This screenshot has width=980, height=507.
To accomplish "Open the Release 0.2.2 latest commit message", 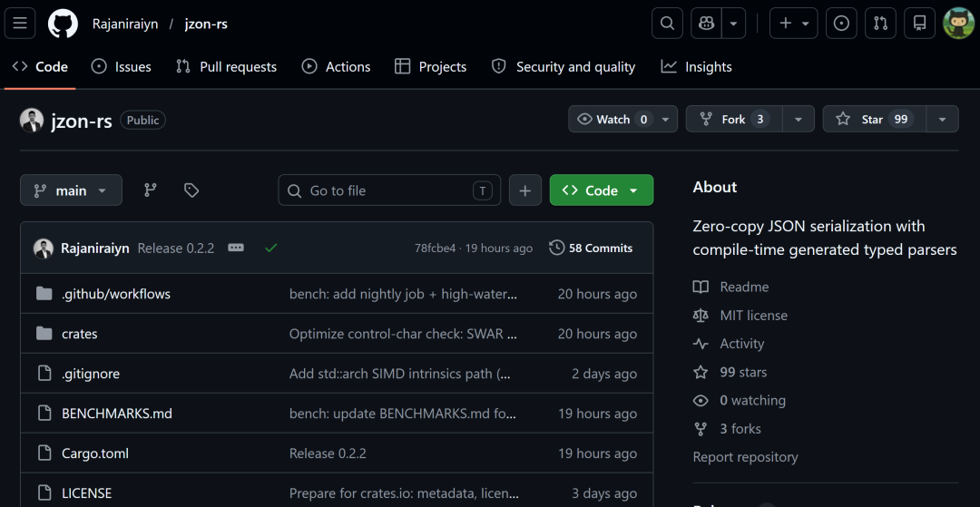I will tap(176, 249).
